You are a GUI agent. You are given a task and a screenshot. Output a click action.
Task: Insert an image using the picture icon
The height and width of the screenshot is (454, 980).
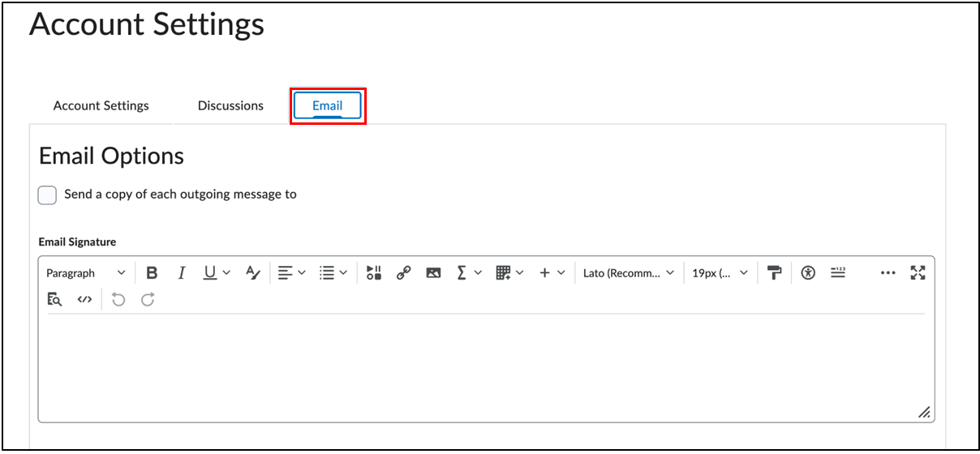[x=433, y=273]
